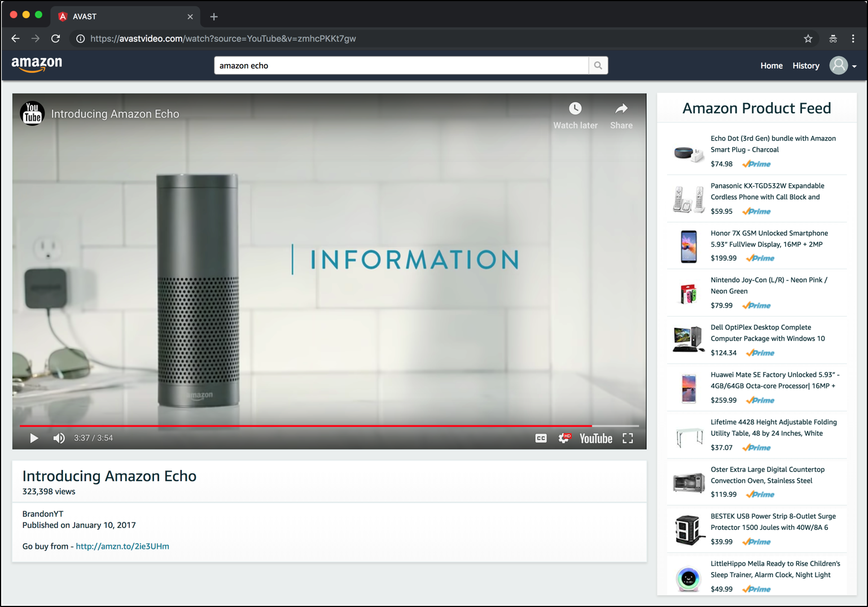This screenshot has height=607, width=868.
Task: Click the Amazon Product Feed heading
Action: click(757, 108)
